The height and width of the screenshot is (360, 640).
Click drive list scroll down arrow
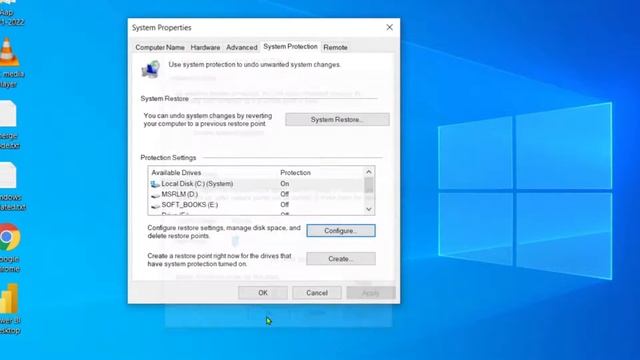[x=369, y=209]
